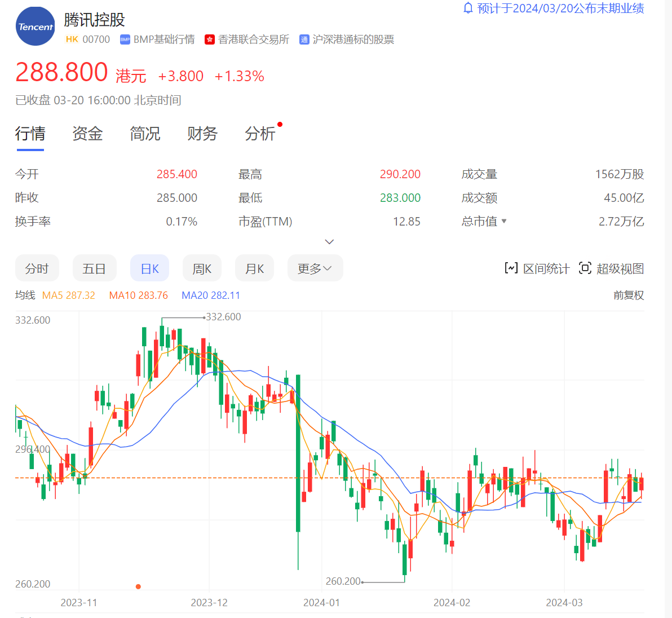Switch to the 行情 tab
The height and width of the screenshot is (618, 672).
click(30, 134)
